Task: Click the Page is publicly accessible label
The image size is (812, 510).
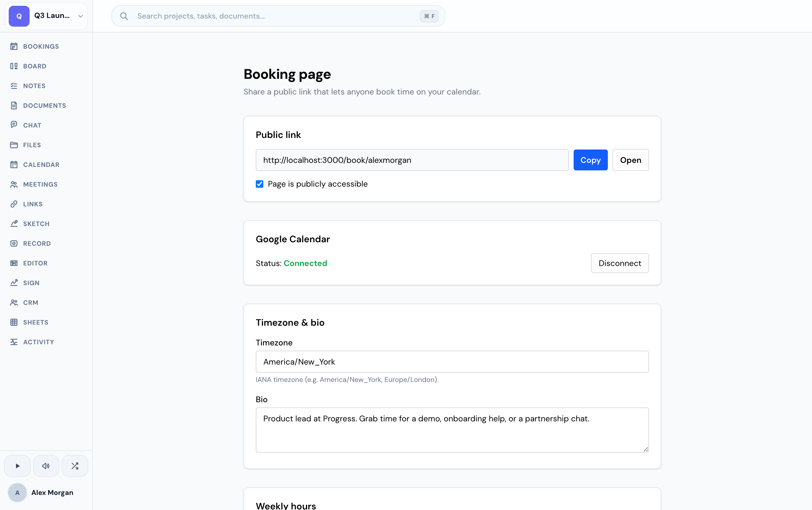Action: (x=318, y=184)
